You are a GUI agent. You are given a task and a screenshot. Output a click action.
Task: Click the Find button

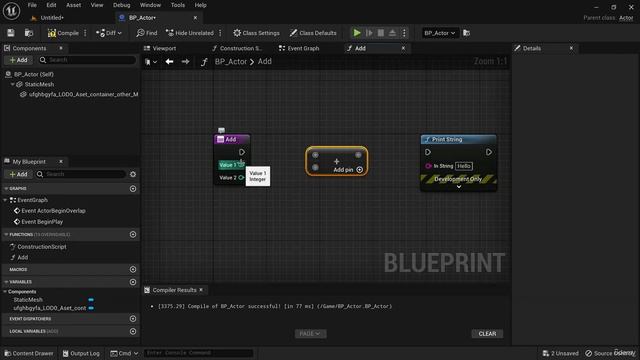(x=147, y=33)
